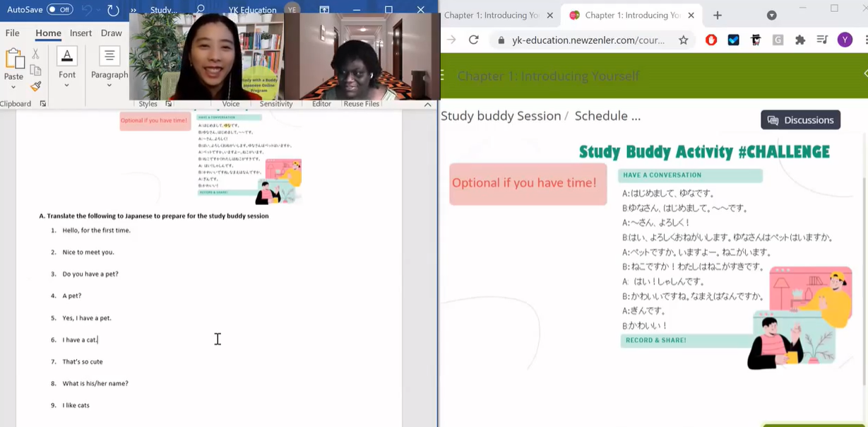Click the Sensitivity group label

pyautogui.click(x=276, y=104)
